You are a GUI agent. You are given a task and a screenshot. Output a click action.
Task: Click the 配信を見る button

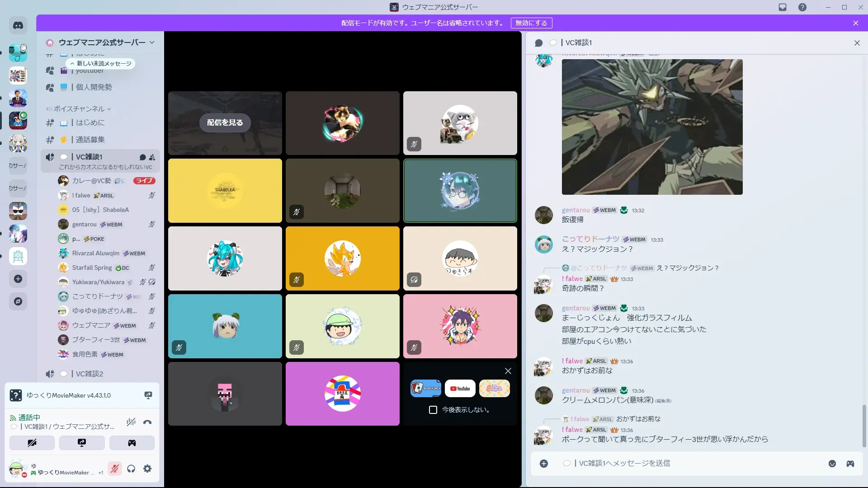(x=225, y=123)
